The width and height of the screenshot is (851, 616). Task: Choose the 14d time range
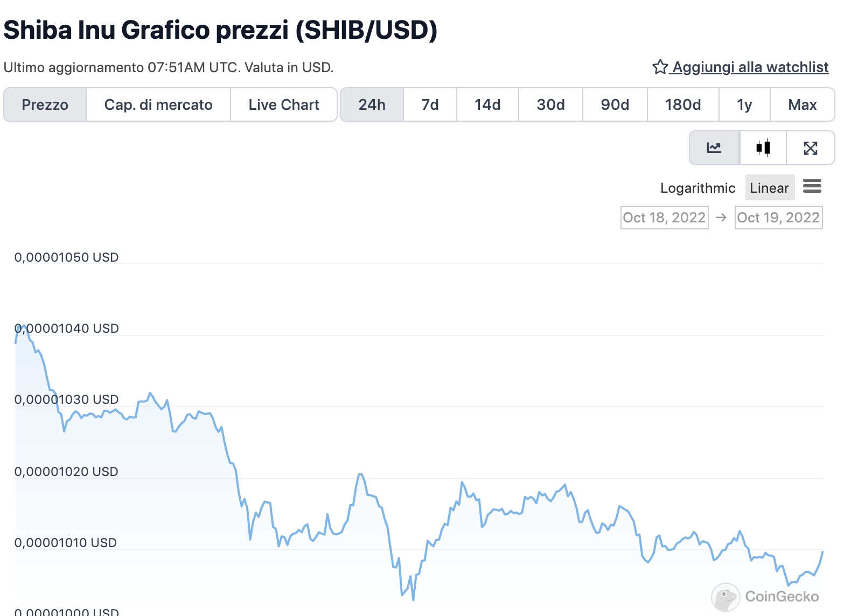pos(487,104)
